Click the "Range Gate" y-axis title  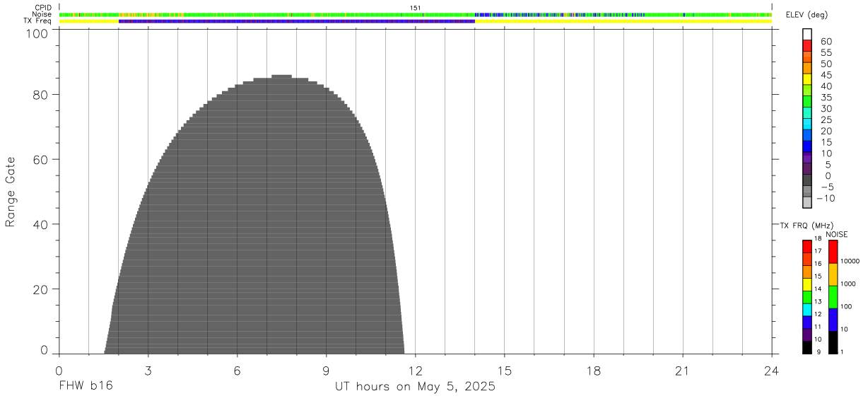point(11,193)
